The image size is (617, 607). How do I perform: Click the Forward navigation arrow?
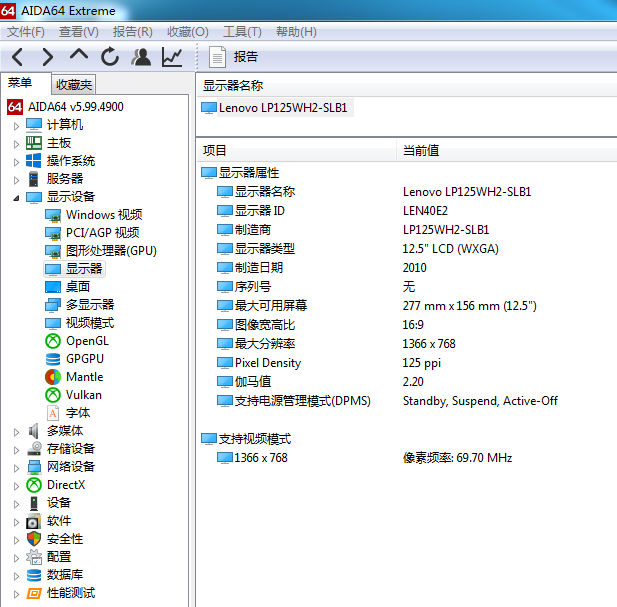tap(48, 57)
